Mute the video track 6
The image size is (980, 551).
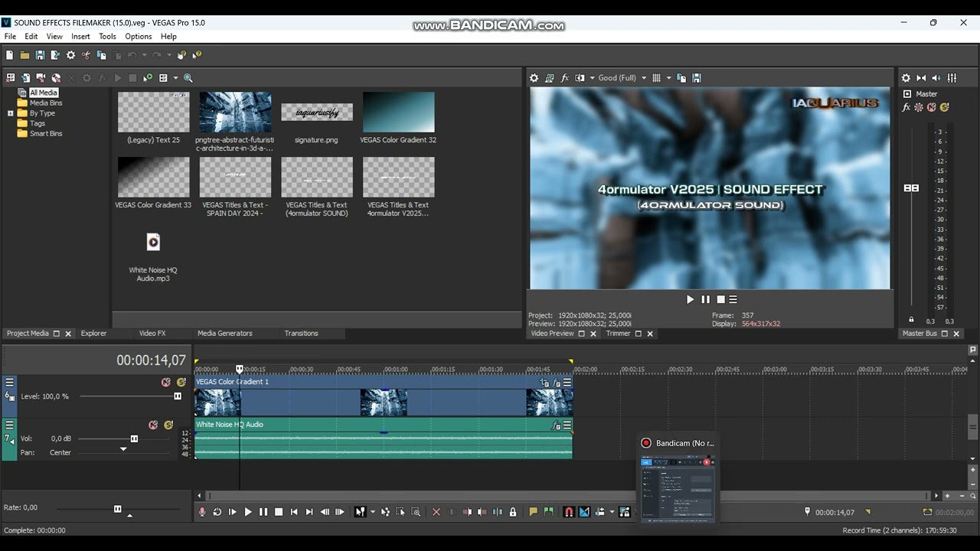(x=165, y=383)
